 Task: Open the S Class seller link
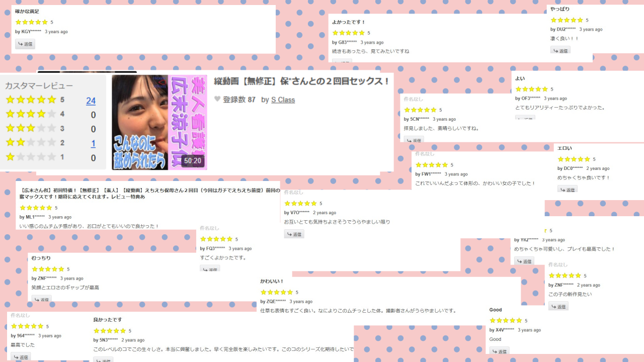(x=283, y=100)
